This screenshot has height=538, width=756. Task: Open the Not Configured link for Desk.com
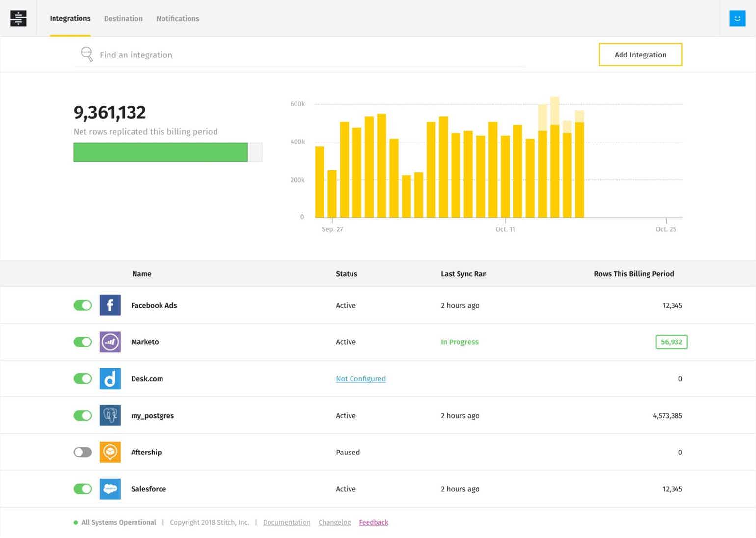click(x=360, y=378)
